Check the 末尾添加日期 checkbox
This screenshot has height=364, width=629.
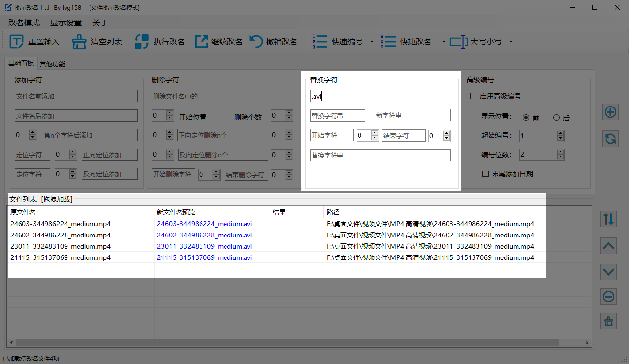coord(486,173)
